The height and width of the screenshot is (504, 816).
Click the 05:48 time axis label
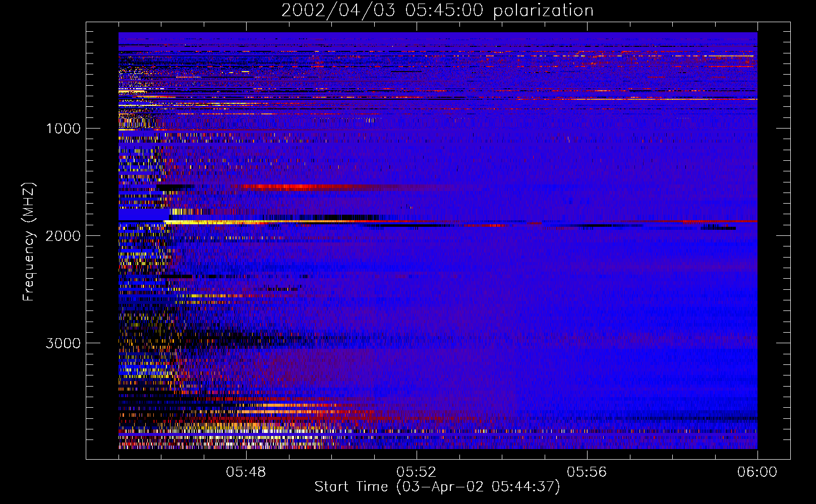(246, 472)
